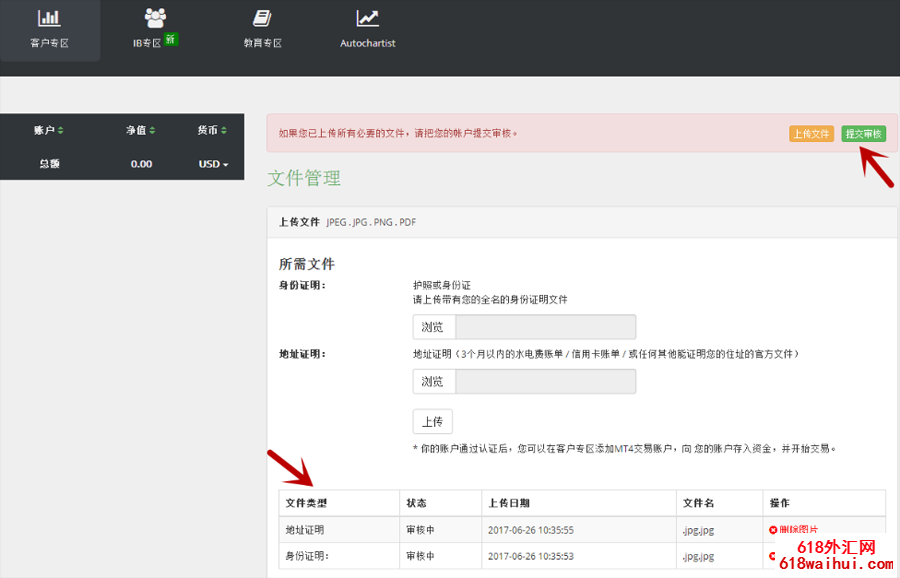Screen dimensions: 900x578
Task: Open Autochartist tab label
Action: 367,43
